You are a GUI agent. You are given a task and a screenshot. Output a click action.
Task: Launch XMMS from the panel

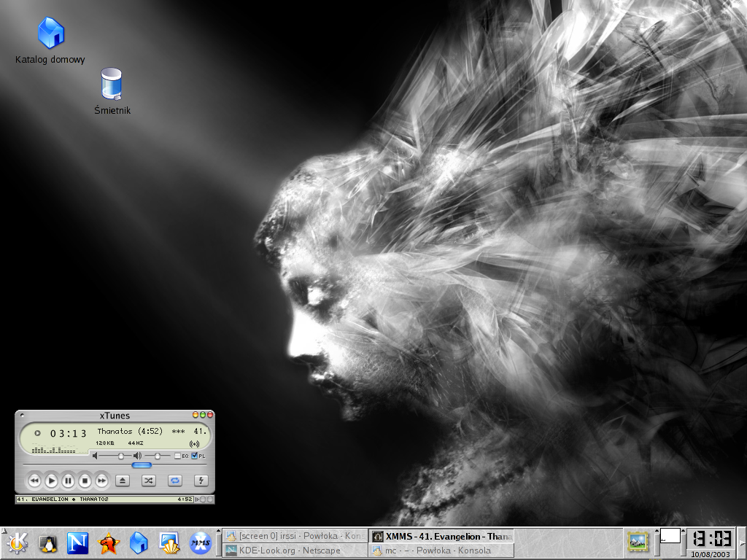(200, 543)
